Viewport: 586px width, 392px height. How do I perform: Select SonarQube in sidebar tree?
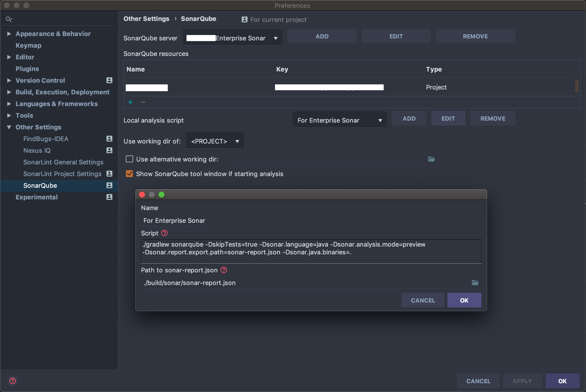click(x=59, y=185)
